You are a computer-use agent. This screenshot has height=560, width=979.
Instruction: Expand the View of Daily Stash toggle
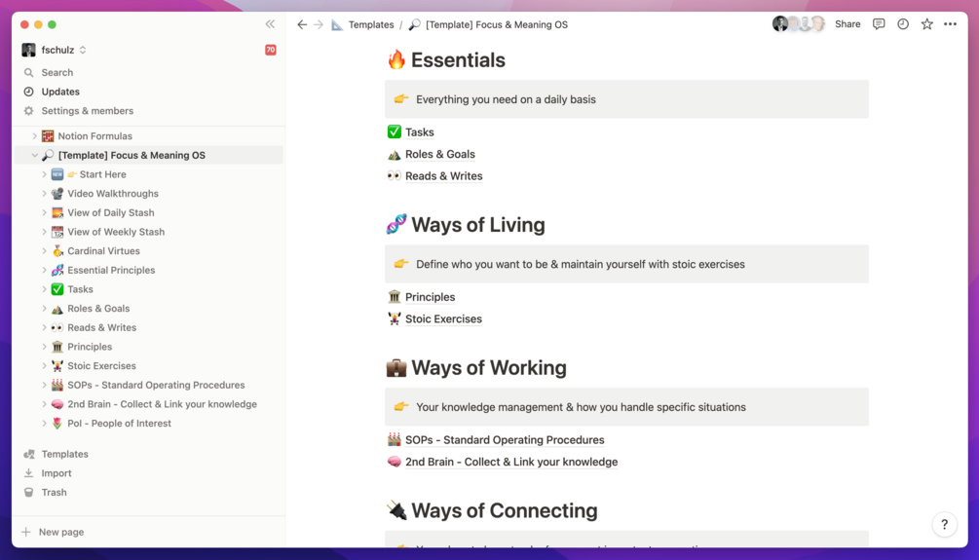click(x=44, y=213)
